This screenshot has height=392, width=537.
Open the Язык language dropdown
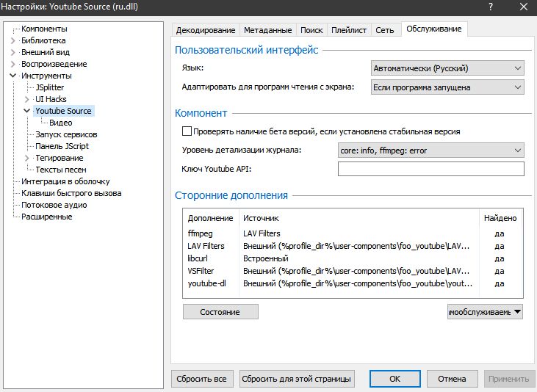tap(447, 68)
